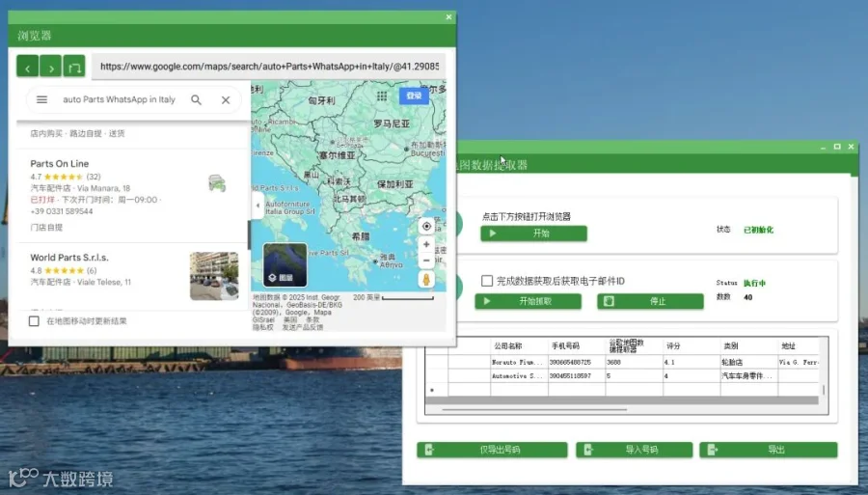Image resolution: width=868 pixels, height=495 pixels.
Task: Click the 轮胎店 category cell
Action: click(749, 362)
